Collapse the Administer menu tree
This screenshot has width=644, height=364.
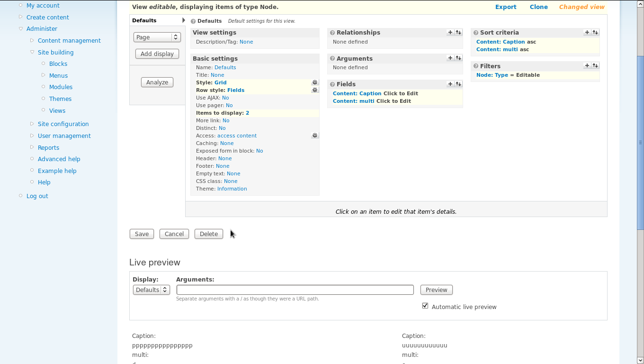click(x=21, y=28)
